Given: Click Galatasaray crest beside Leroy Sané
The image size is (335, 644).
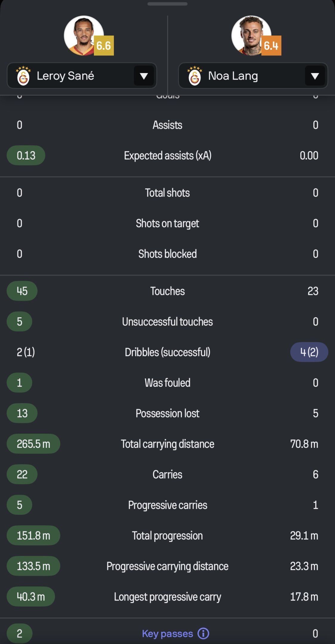Looking at the screenshot, I should coord(23,76).
